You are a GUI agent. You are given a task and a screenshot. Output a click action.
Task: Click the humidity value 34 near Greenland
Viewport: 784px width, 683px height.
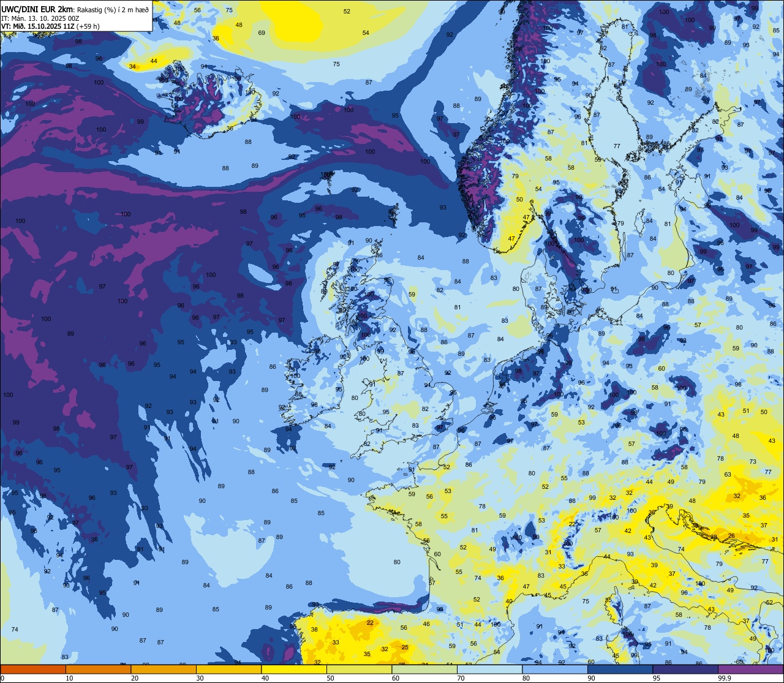pos(133,66)
